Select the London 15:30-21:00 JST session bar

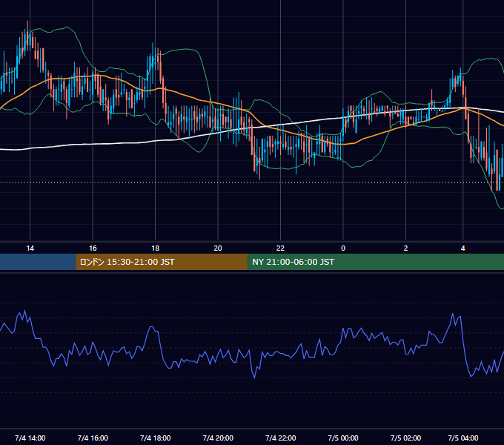[162, 262]
